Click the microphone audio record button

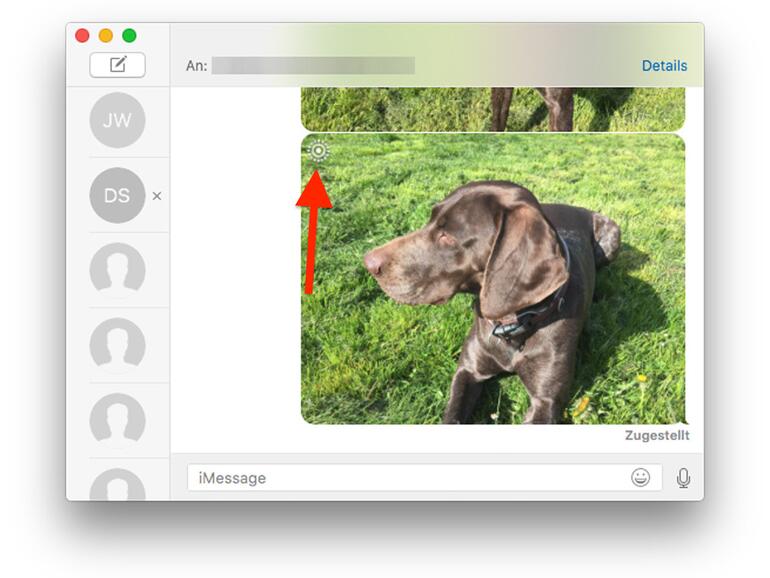(683, 477)
